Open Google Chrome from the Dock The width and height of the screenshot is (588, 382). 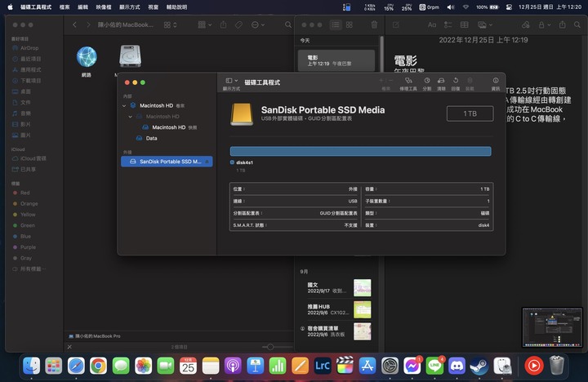(x=98, y=366)
